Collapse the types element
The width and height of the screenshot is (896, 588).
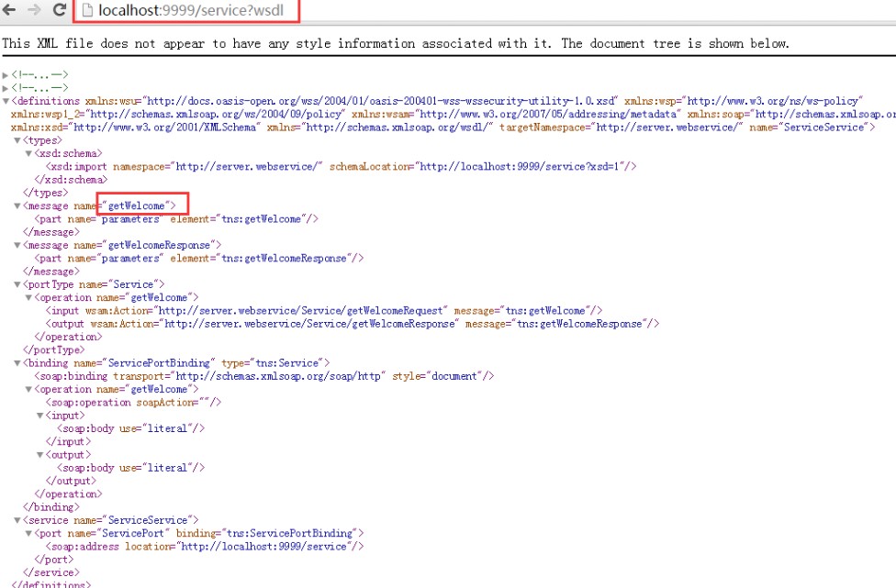17,140
